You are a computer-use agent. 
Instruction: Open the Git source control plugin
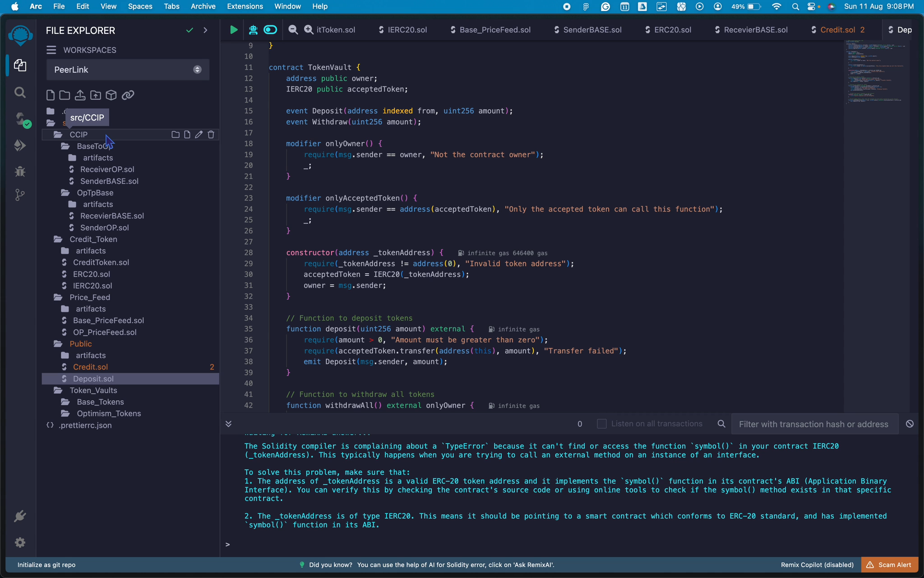point(20,195)
